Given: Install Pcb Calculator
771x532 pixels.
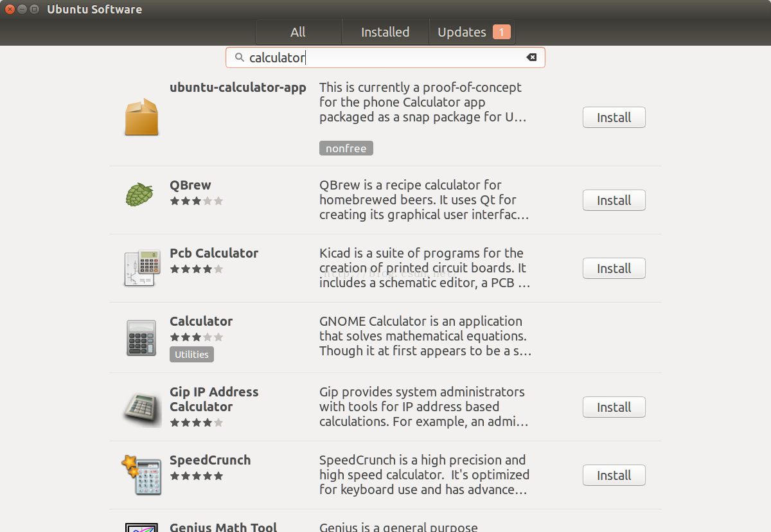Looking at the screenshot, I should pyautogui.click(x=614, y=269).
